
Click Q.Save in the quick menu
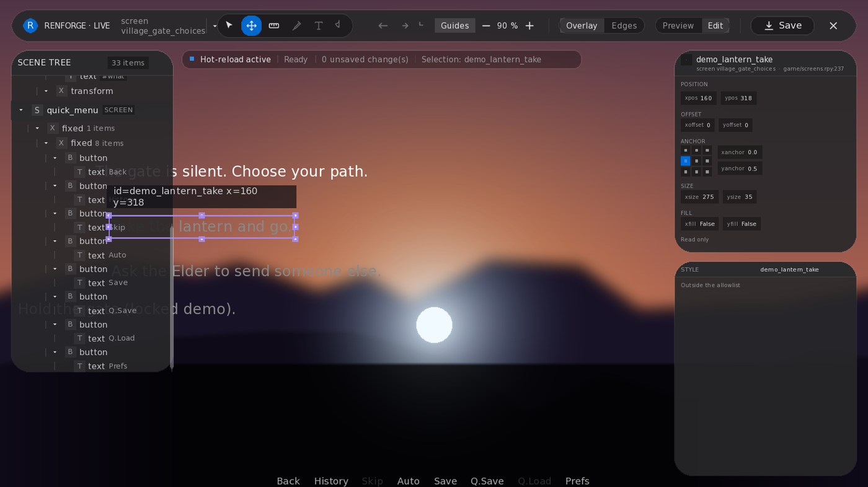487,481
